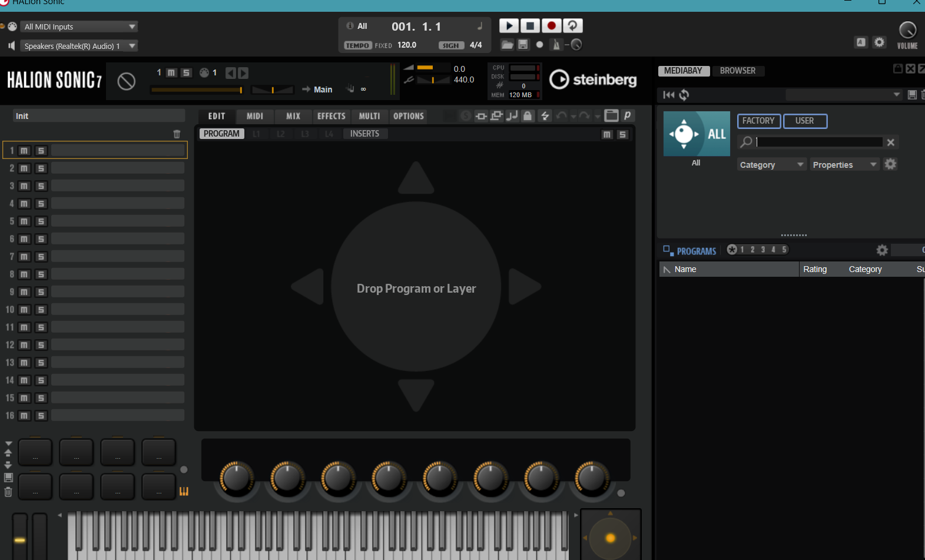Click the lock icon in edit toolbar
This screenshot has height=560, width=925.
(x=528, y=116)
